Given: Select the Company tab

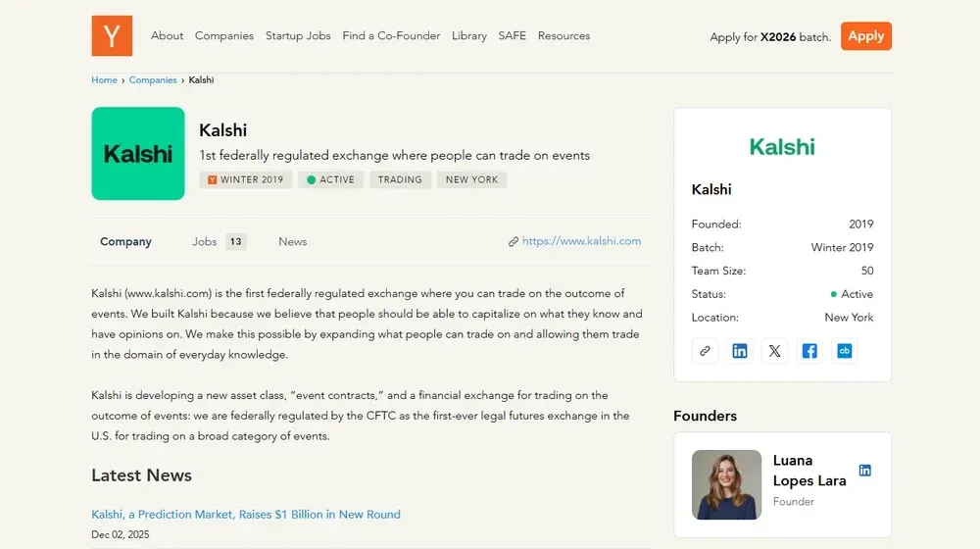Looking at the screenshot, I should pyautogui.click(x=125, y=241).
